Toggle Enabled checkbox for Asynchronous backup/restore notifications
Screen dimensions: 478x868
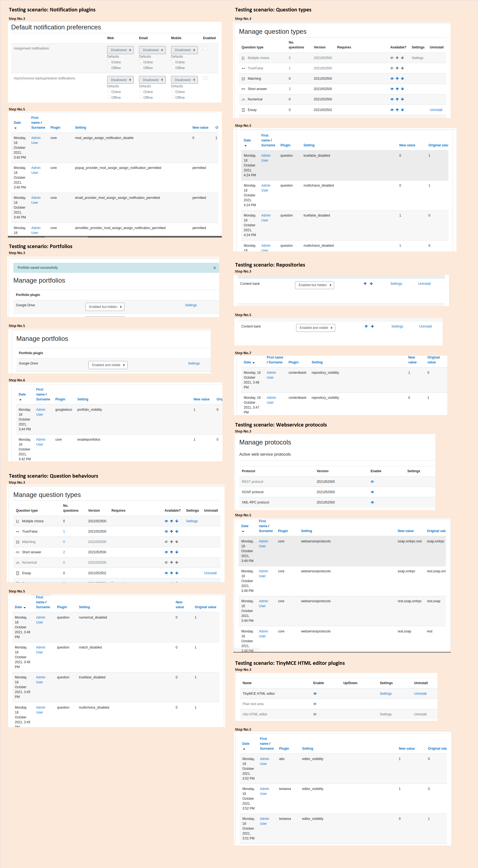(x=205, y=78)
